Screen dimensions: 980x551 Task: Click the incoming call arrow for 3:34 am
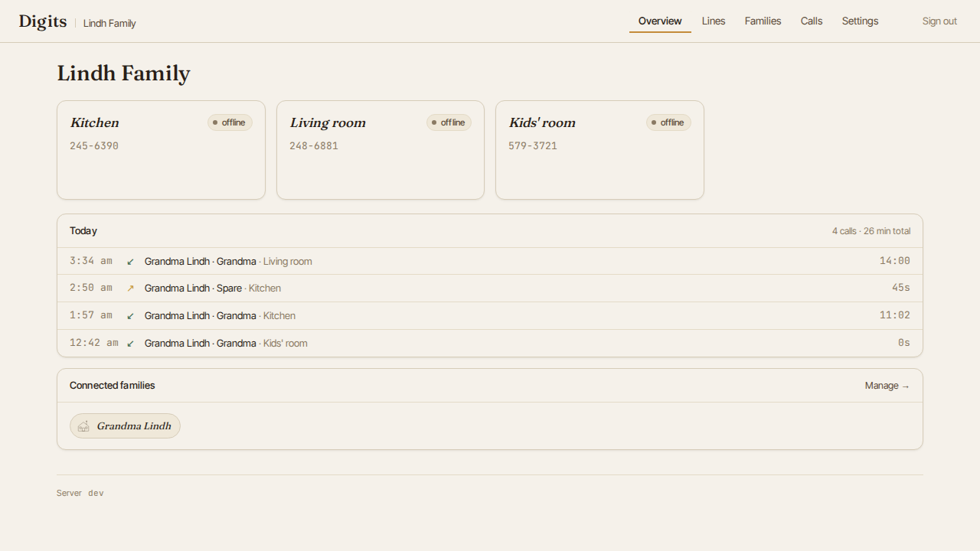(x=130, y=262)
